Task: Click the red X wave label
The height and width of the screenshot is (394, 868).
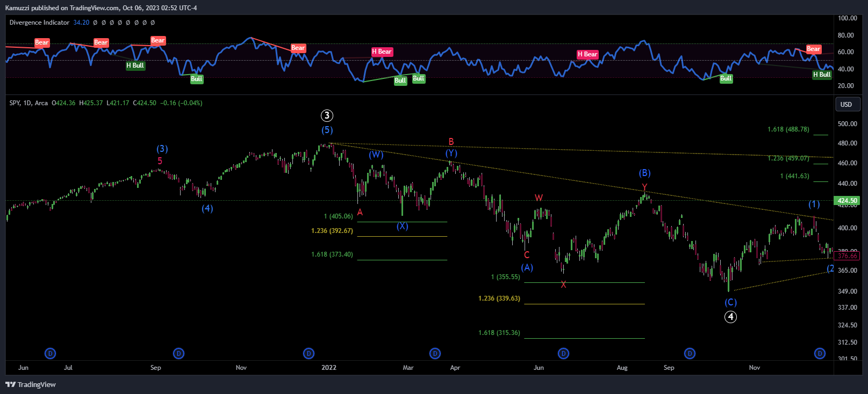Action: coord(563,284)
